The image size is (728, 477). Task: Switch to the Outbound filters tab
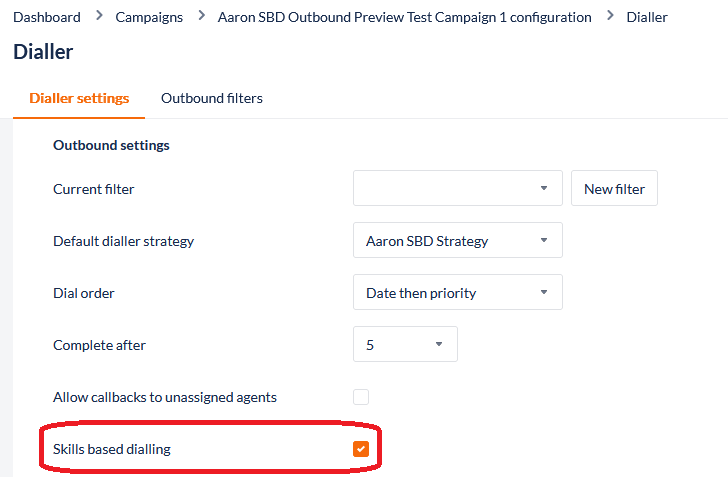(x=212, y=98)
